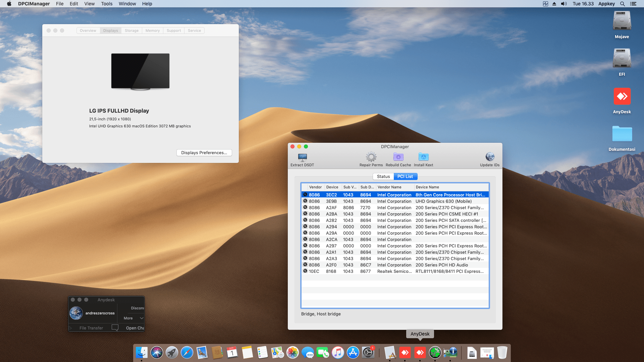The height and width of the screenshot is (362, 644).
Task: Click the Repair Perms gear icon
Action: [x=371, y=157]
